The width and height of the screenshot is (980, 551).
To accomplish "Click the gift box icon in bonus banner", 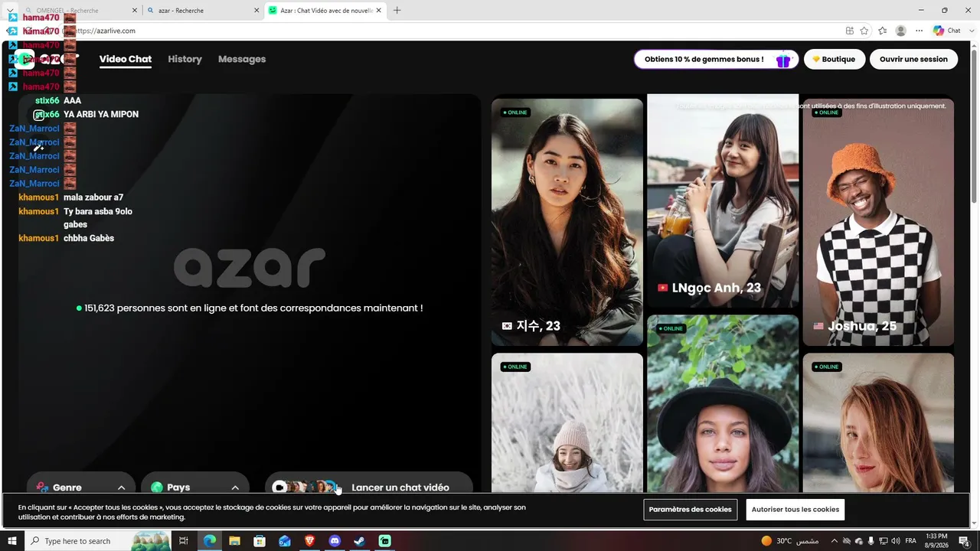I will (x=782, y=60).
